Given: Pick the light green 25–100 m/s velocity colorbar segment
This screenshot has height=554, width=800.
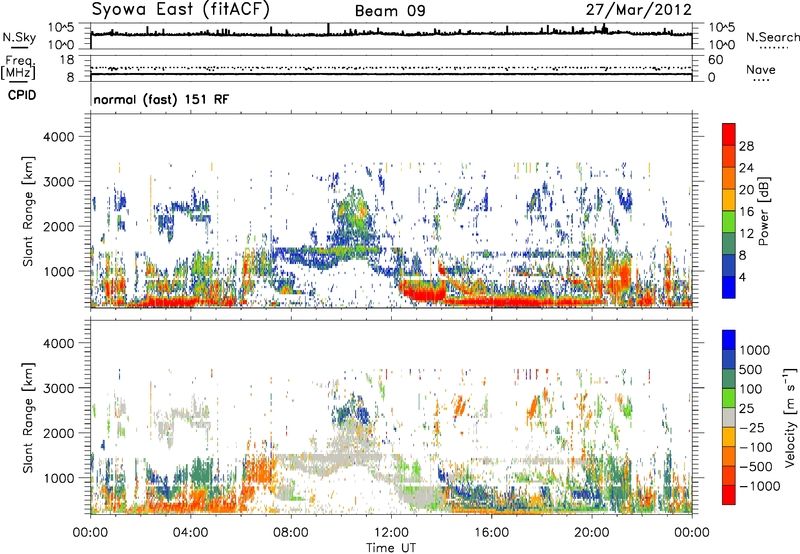Looking at the screenshot, I should click(x=729, y=398).
